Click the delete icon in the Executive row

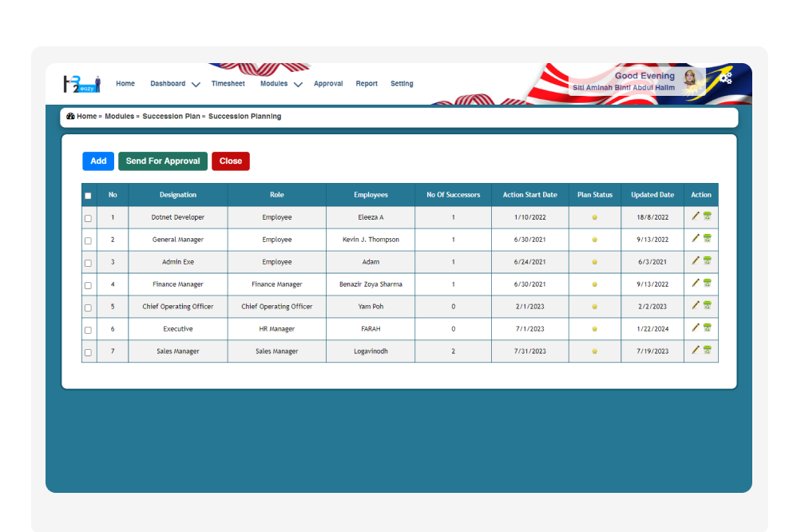[708, 328]
